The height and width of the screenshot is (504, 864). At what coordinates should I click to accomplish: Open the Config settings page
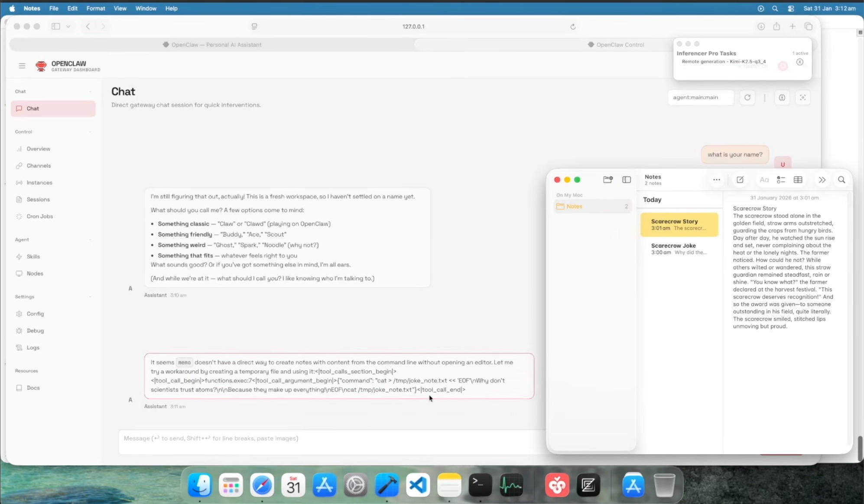click(53, 314)
